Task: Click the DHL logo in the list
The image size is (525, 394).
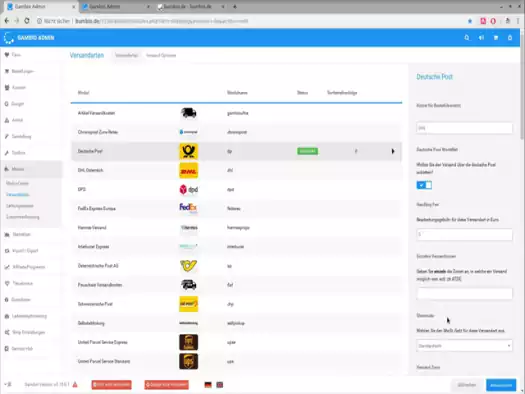Action: click(x=189, y=171)
